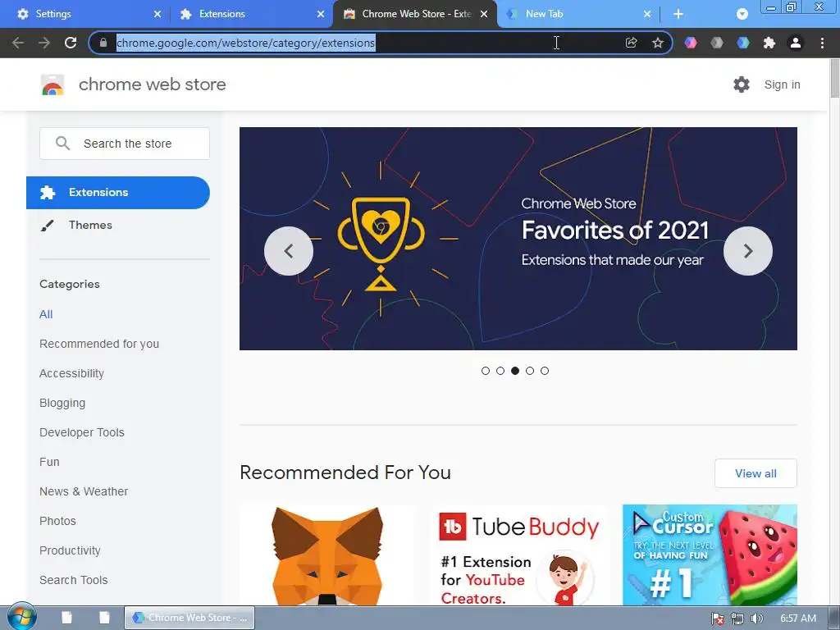Image resolution: width=840 pixels, height=630 pixels.
Task: Open the Windows Start button
Action: pyautogui.click(x=22, y=617)
